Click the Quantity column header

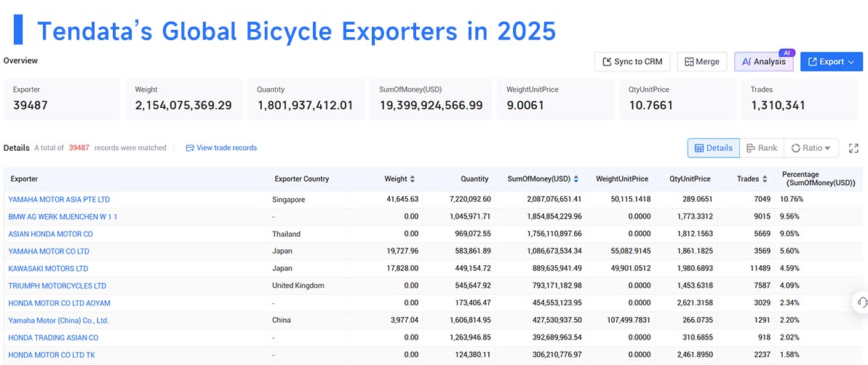pos(474,179)
